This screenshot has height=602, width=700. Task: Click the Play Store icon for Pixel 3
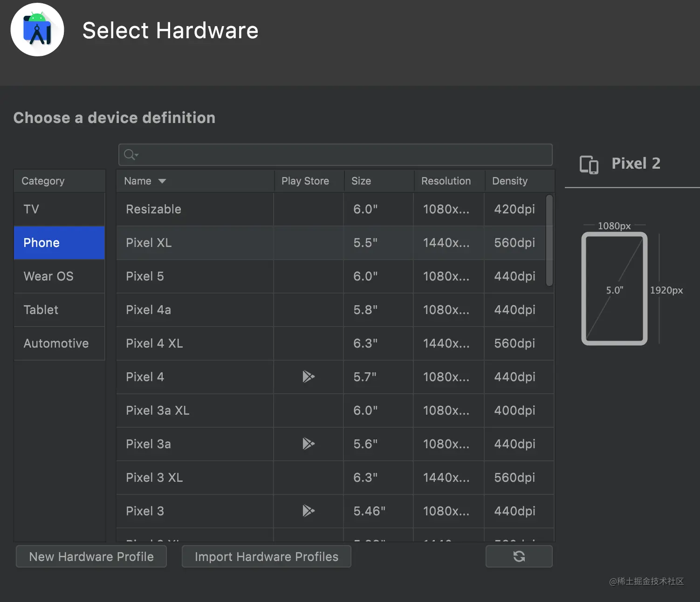click(308, 511)
